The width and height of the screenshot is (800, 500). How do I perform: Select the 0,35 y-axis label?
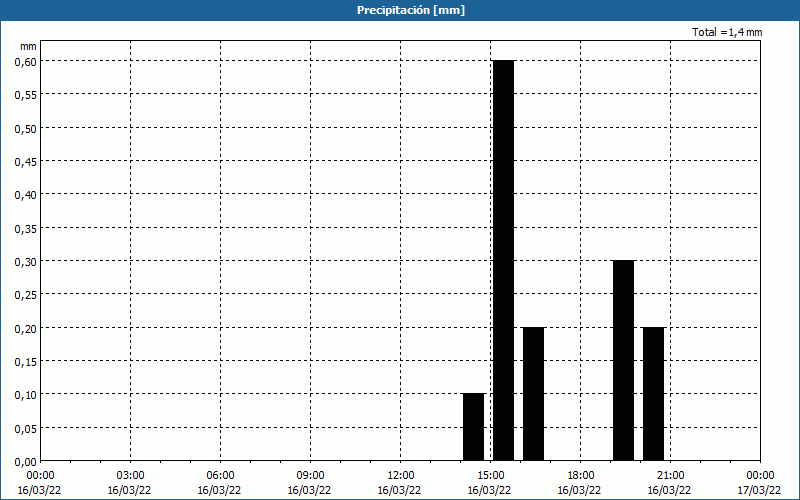pos(26,228)
